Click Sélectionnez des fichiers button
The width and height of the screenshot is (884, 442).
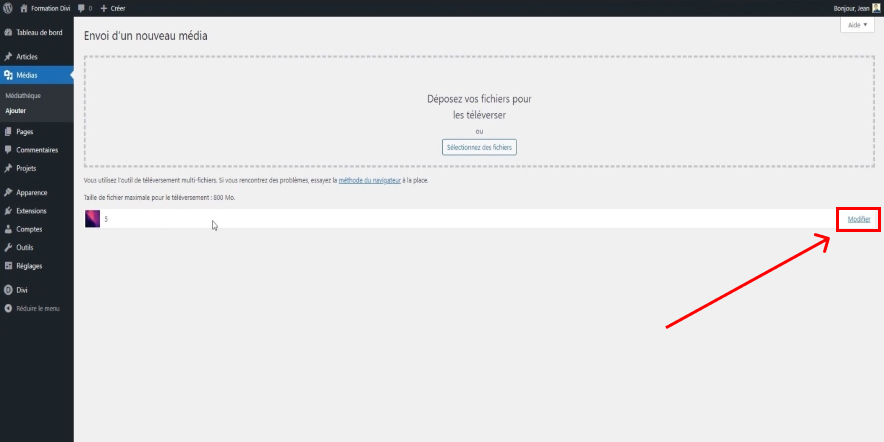pyautogui.click(x=479, y=147)
